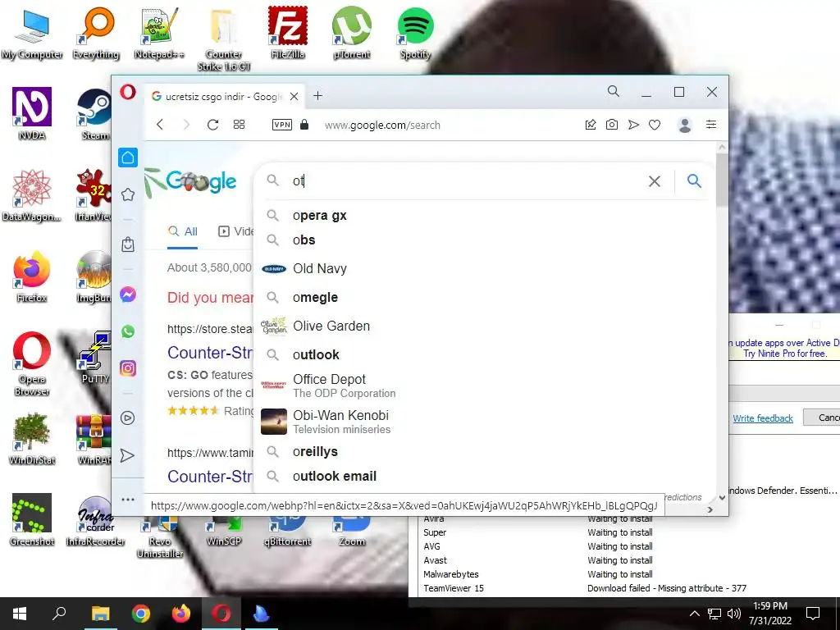Click Write feedback link in Ninite window

click(763, 418)
